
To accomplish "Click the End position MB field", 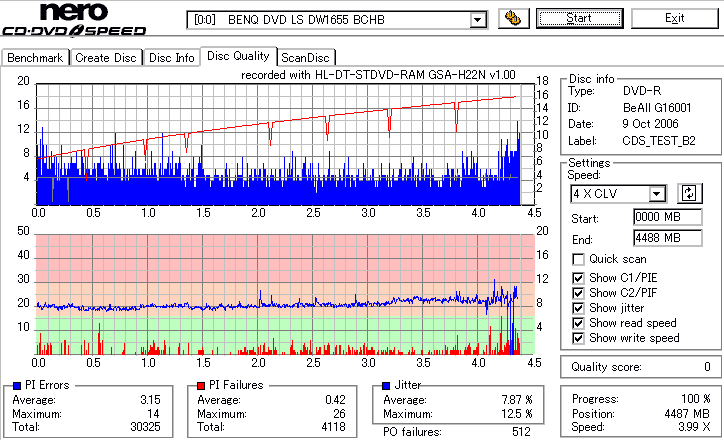I will tap(668, 238).
